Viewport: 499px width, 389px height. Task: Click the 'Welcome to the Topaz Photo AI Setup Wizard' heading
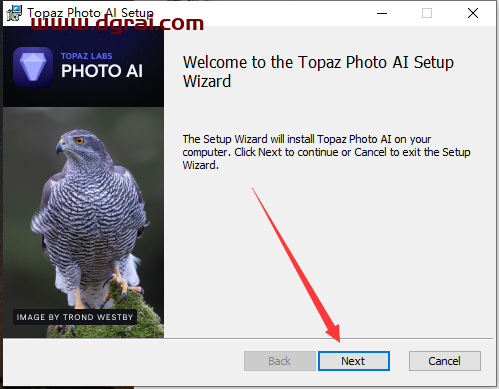[x=318, y=72]
